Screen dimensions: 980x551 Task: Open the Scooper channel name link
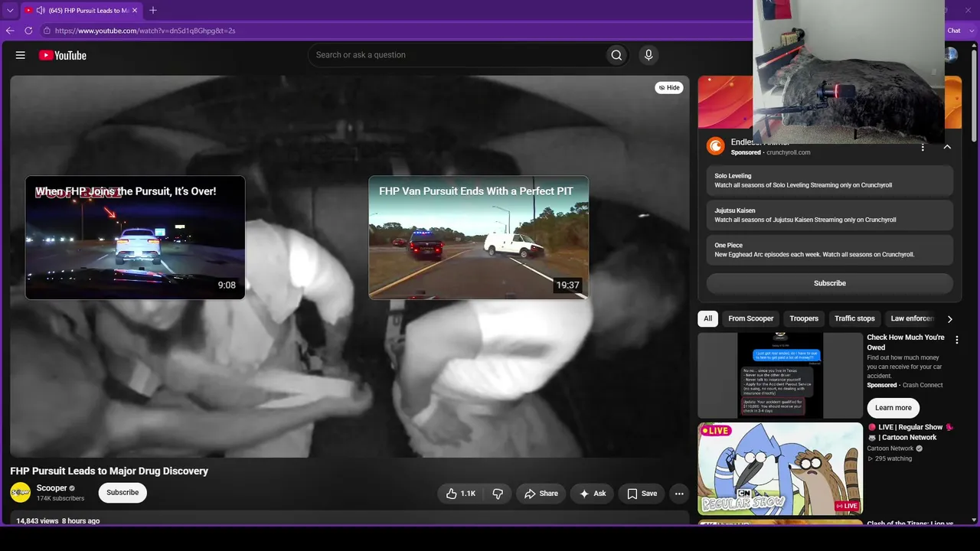click(52, 488)
